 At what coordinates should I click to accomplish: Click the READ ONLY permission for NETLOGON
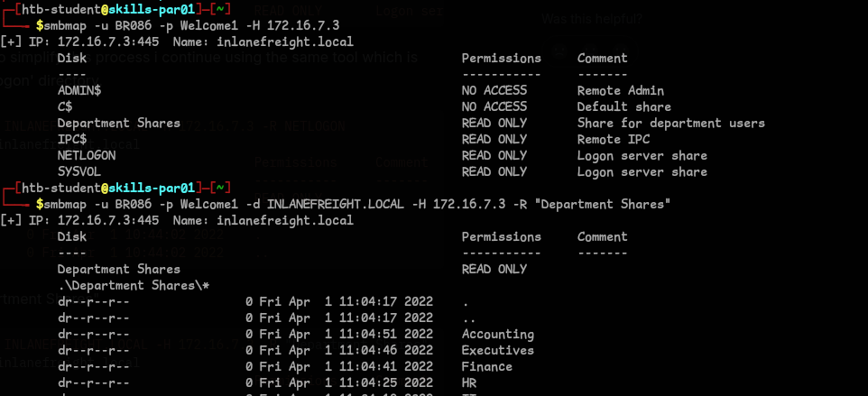point(494,155)
